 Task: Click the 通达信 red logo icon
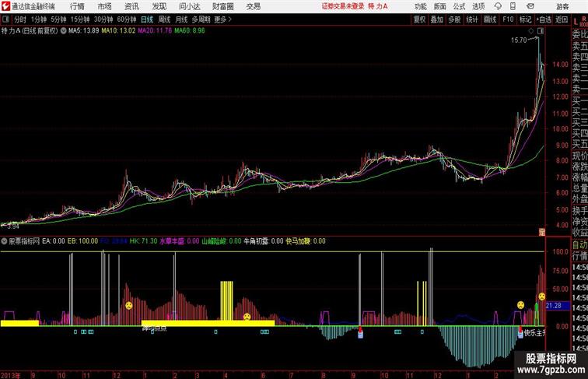pyautogui.click(x=5, y=6)
